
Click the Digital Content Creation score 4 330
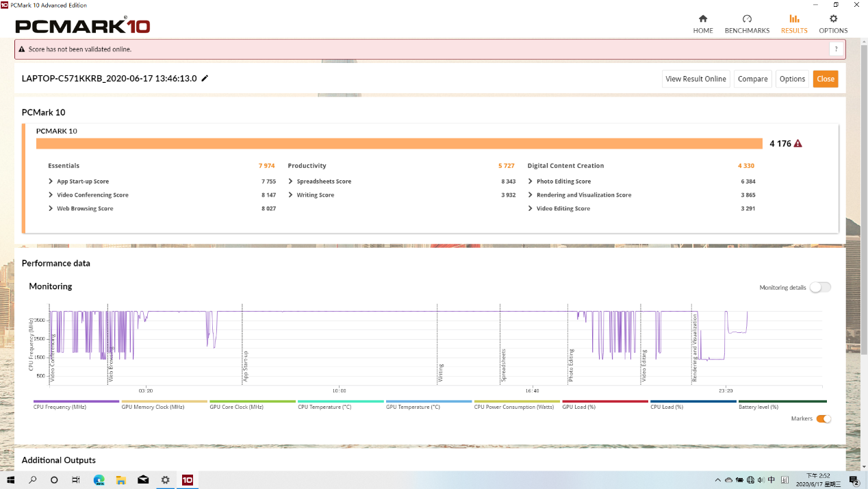[746, 166]
